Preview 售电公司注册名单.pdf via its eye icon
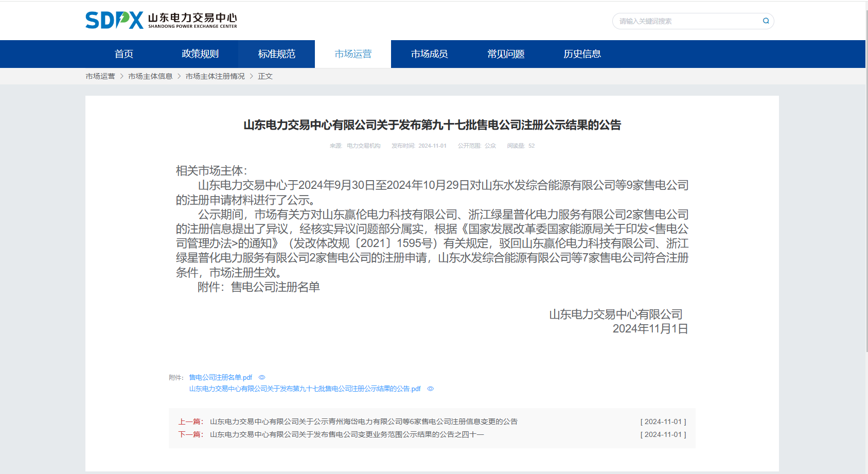The height and width of the screenshot is (474, 868). pos(262,377)
